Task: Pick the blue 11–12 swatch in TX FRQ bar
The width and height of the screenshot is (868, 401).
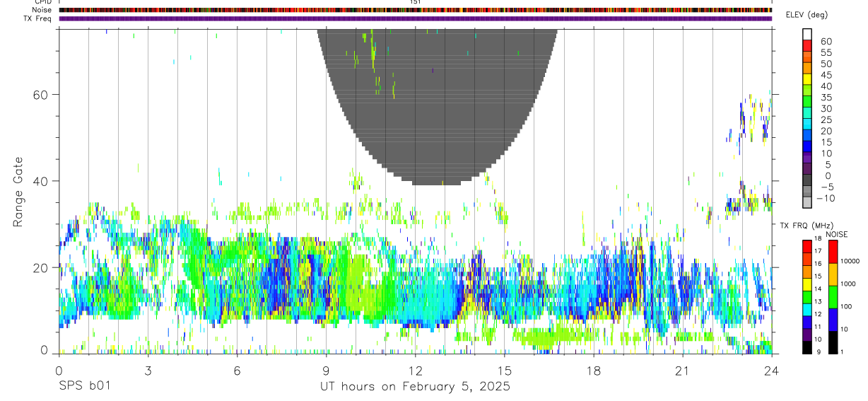Action: pyautogui.click(x=807, y=322)
